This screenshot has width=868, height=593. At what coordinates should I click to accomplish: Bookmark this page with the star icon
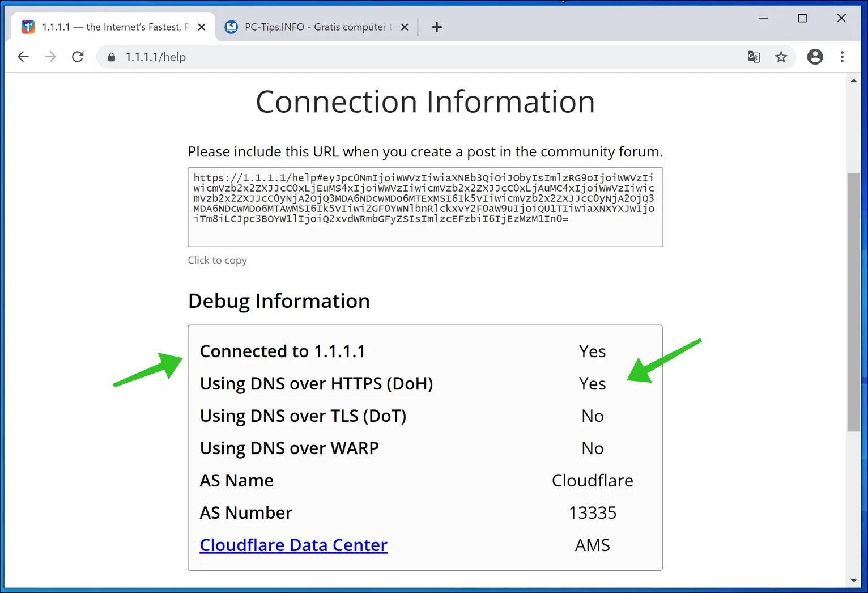coord(781,57)
